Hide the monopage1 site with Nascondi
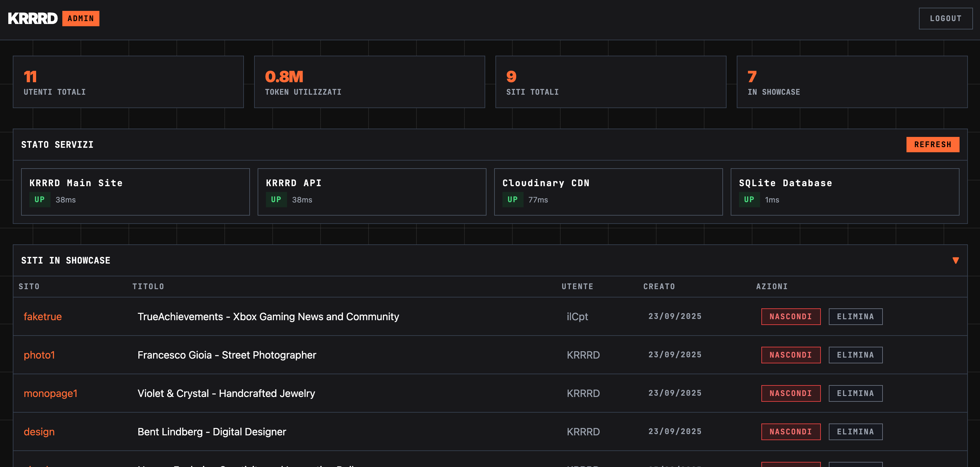The image size is (980, 467). coord(790,393)
